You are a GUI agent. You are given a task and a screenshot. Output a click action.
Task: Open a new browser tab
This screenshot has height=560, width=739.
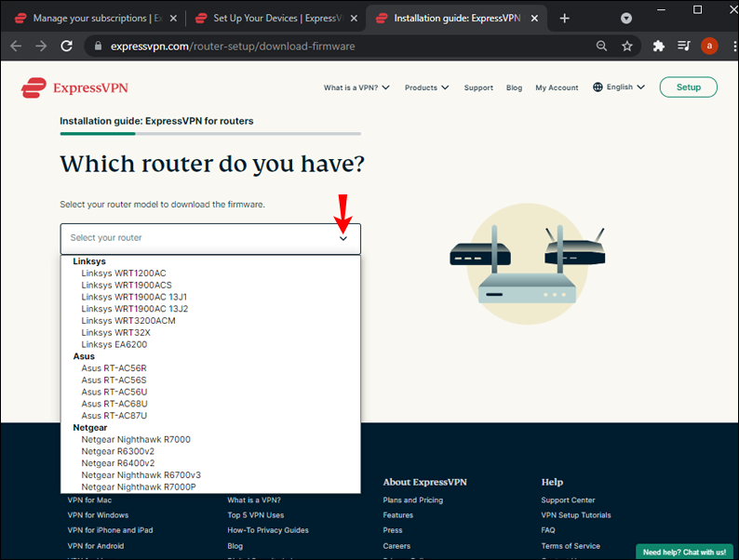[x=564, y=18]
